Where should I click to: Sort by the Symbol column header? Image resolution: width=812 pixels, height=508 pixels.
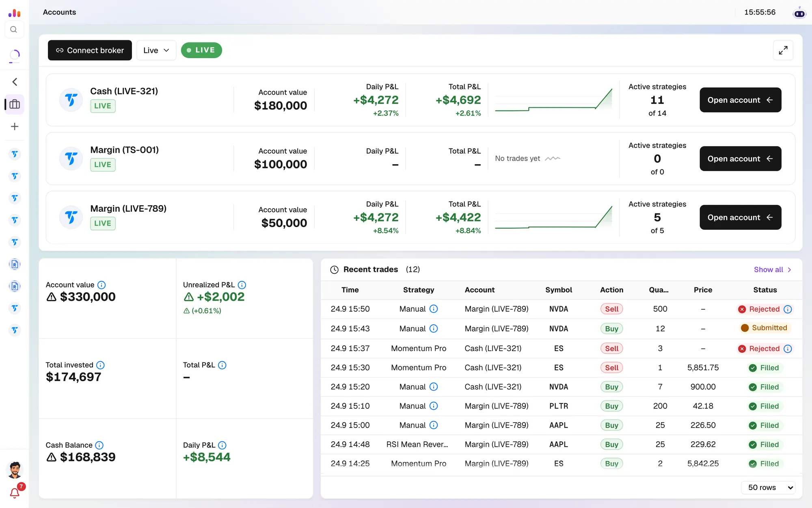559,290
